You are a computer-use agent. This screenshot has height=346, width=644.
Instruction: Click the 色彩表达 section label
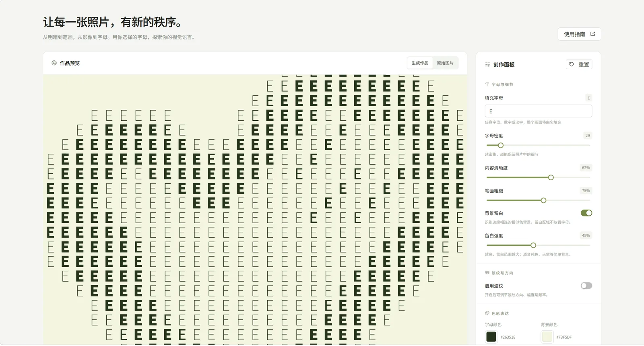point(500,313)
